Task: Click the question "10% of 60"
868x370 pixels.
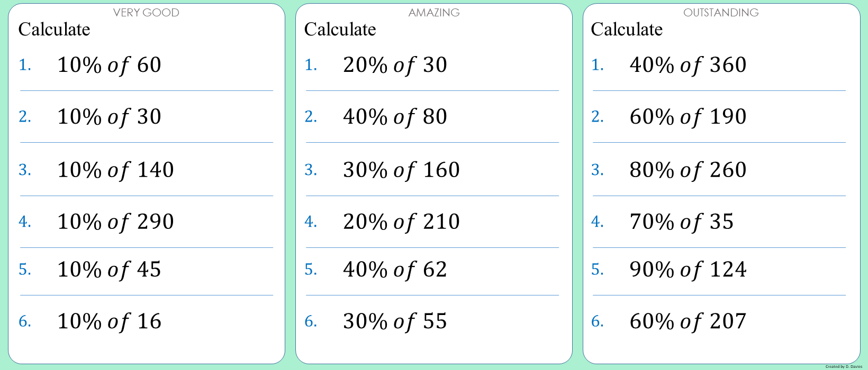Action: point(109,65)
